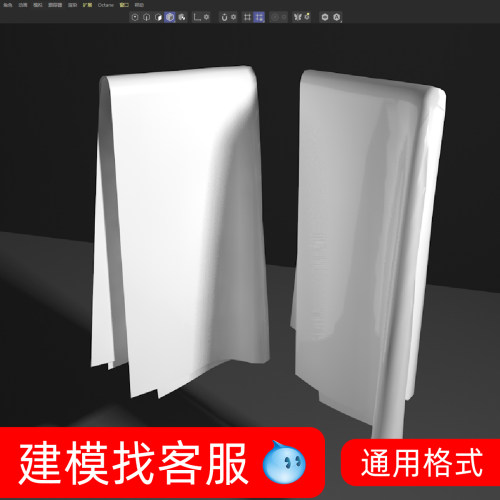Toggle the highlighted locked workplane icon
Viewport: 500px width, 500px height.
click(x=259, y=17)
